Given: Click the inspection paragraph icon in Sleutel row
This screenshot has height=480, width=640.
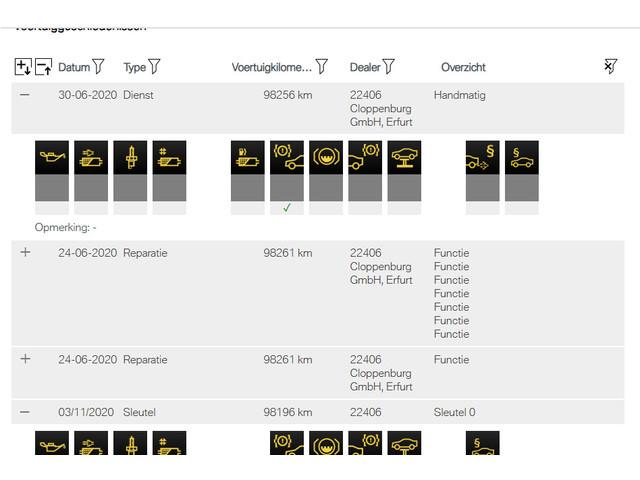Looking at the screenshot, I should pyautogui.click(x=482, y=443).
